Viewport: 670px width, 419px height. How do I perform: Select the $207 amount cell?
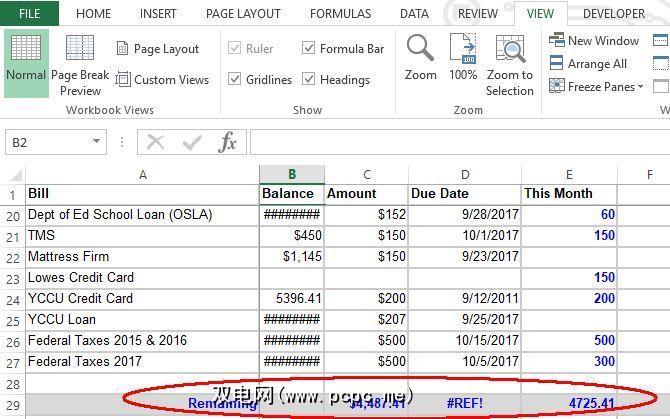367,319
